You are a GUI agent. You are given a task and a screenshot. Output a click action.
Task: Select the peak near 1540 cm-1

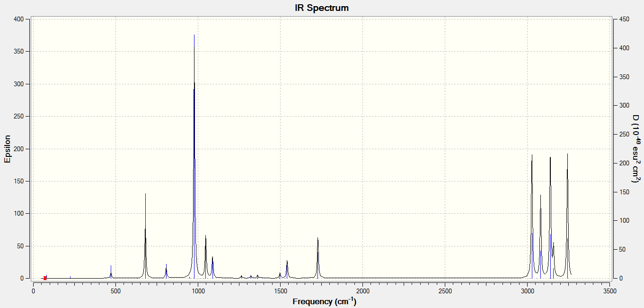(x=287, y=269)
